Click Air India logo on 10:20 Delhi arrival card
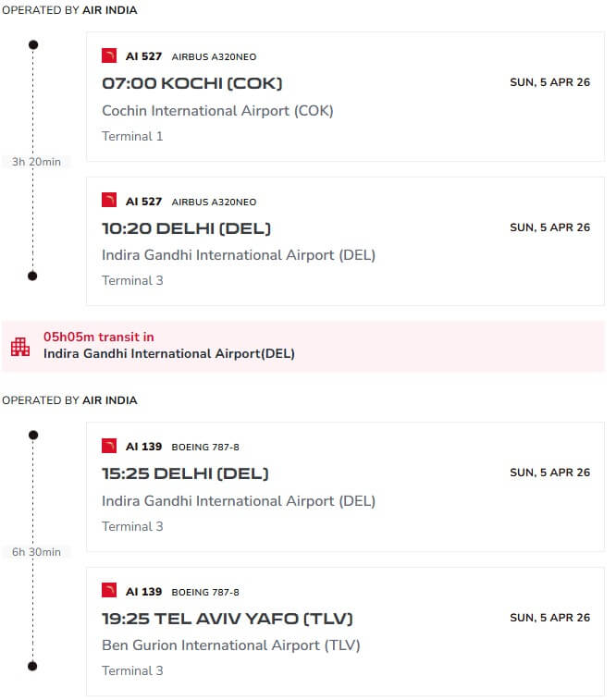The image size is (616, 700). [x=109, y=201]
